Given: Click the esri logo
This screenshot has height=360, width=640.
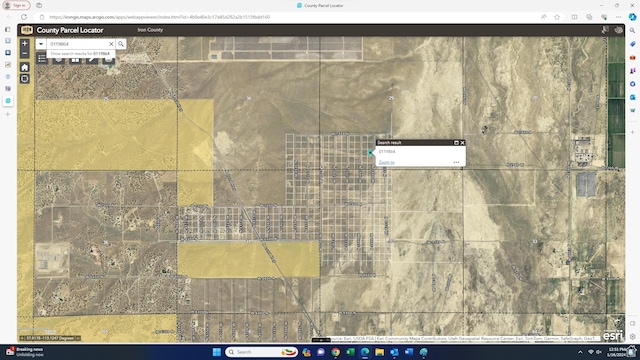Looking at the screenshot, I should coord(613,336).
